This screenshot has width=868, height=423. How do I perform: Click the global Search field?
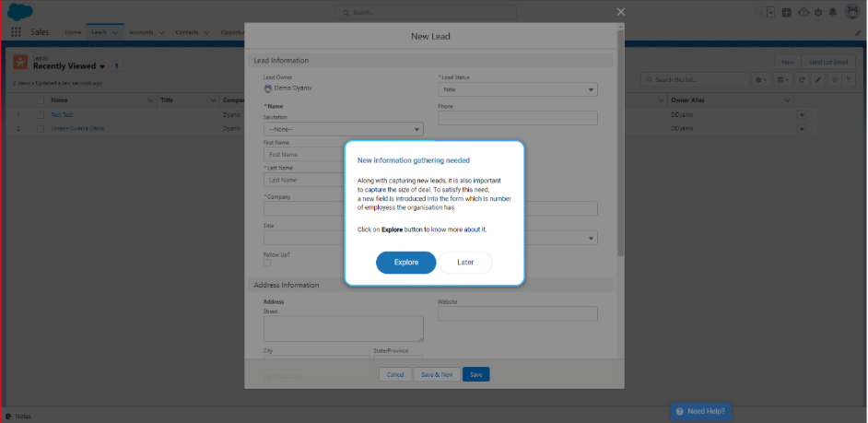click(x=427, y=12)
